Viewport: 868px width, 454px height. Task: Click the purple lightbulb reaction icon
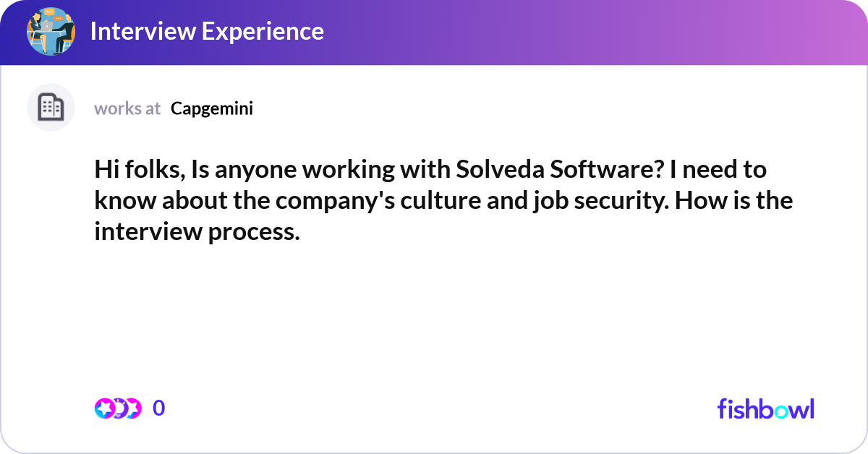[118, 408]
